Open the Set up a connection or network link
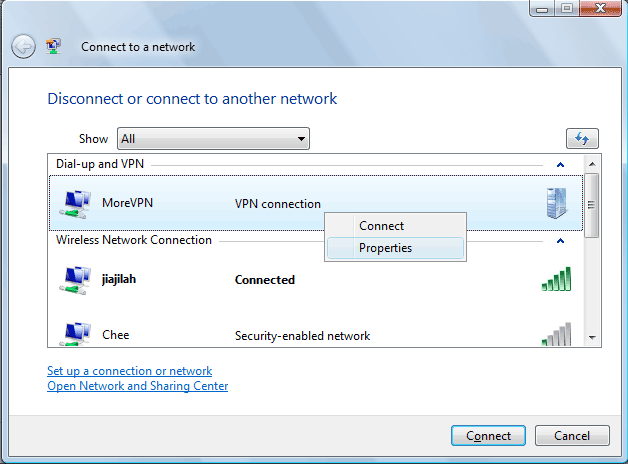 tap(129, 371)
